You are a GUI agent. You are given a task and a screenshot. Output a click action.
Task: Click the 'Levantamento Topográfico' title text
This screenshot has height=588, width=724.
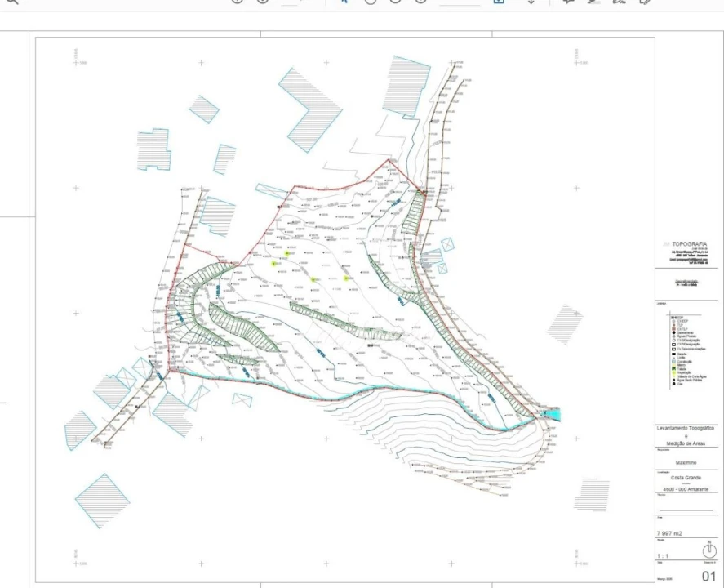click(686, 428)
